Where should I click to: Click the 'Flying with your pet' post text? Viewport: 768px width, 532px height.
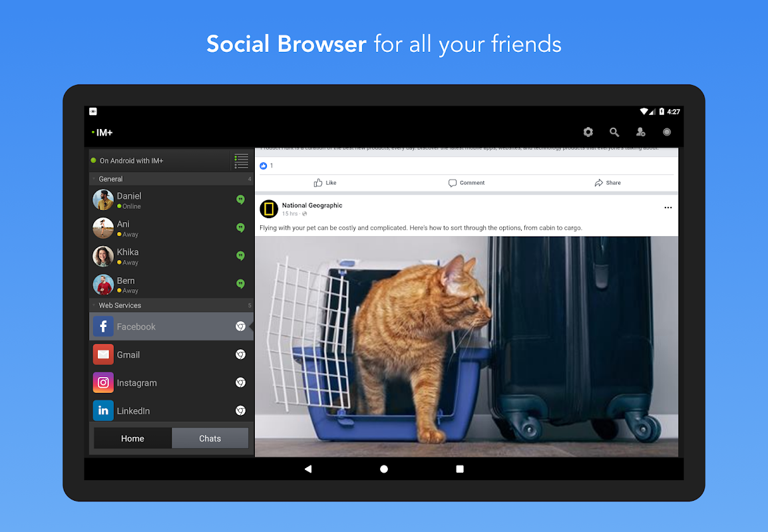pos(421,227)
